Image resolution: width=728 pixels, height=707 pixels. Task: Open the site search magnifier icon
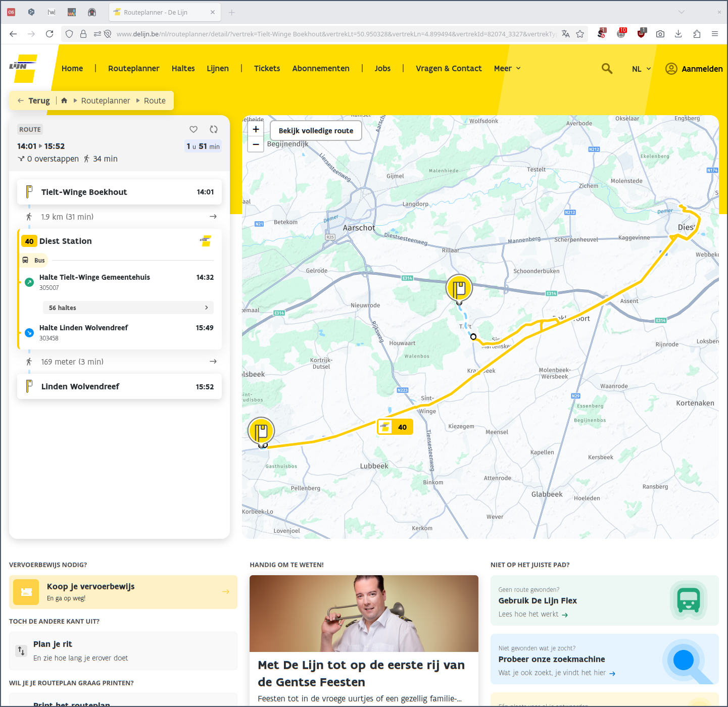pos(607,69)
